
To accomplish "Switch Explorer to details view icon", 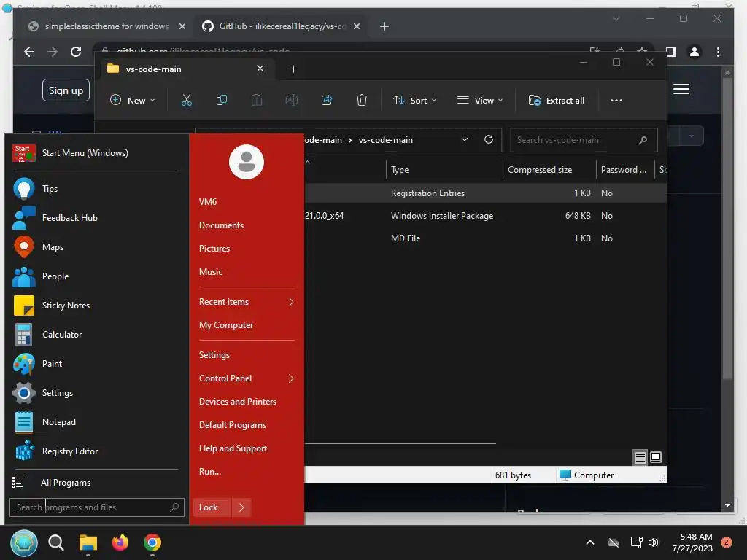I will point(640,458).
